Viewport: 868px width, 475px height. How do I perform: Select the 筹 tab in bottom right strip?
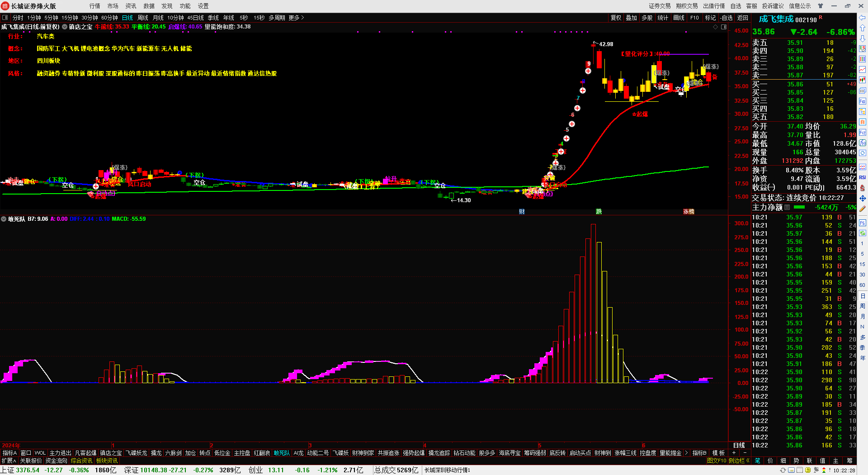click(x=849, y=461)
